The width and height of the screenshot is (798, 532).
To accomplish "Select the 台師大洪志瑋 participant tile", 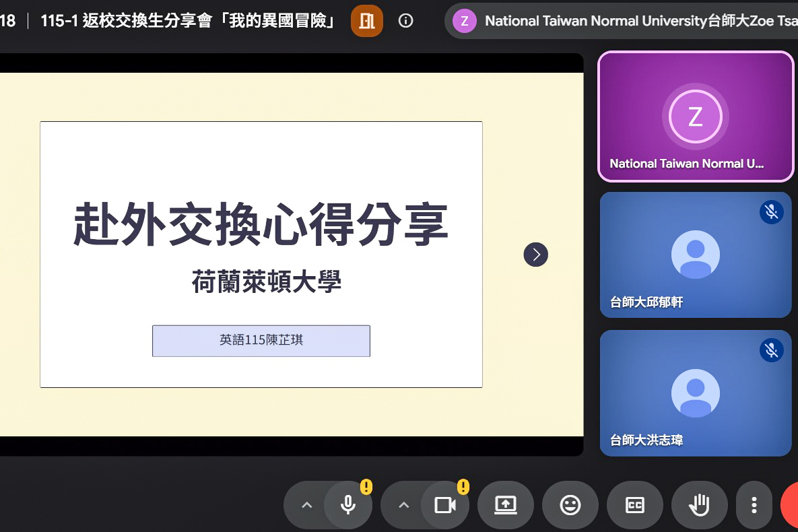I will pyautogui.click(x=695, y=393).
